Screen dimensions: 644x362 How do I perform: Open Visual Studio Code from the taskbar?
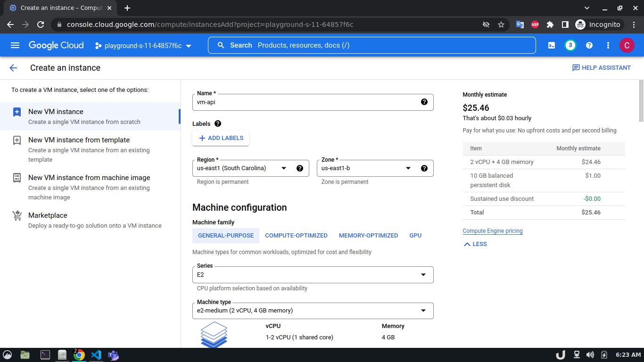96,355
